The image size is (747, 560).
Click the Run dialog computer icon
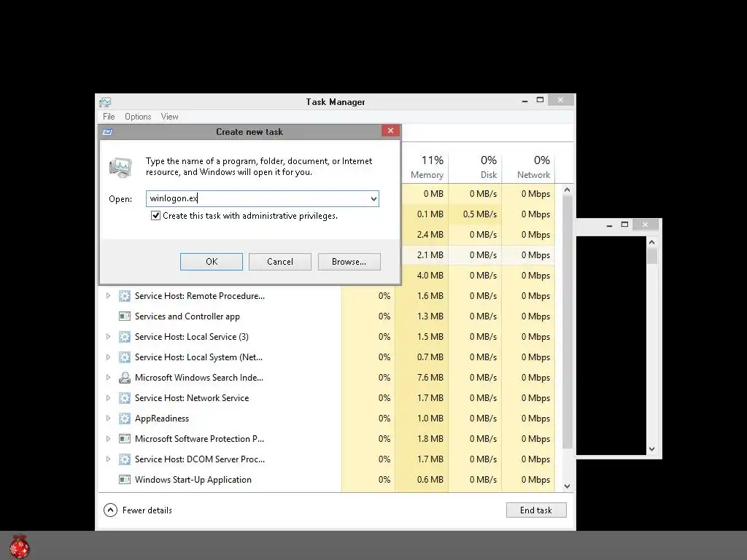pyautogui.click(x=120, y=167)
